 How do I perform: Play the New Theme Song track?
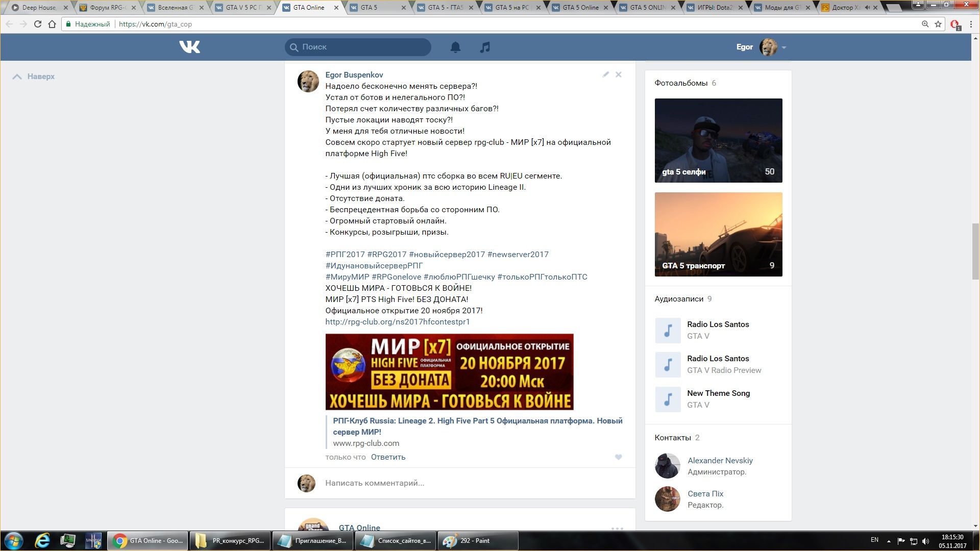tap(668, 399)
